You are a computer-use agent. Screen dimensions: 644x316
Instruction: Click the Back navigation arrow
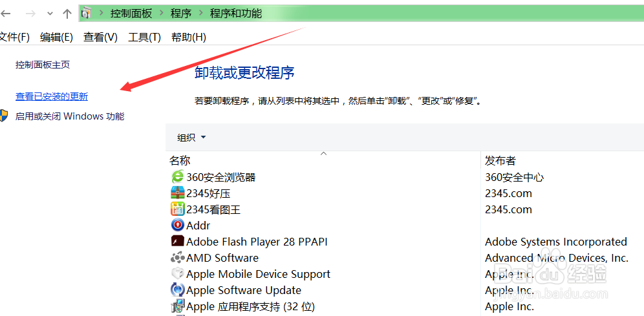(x=5, y=14)
